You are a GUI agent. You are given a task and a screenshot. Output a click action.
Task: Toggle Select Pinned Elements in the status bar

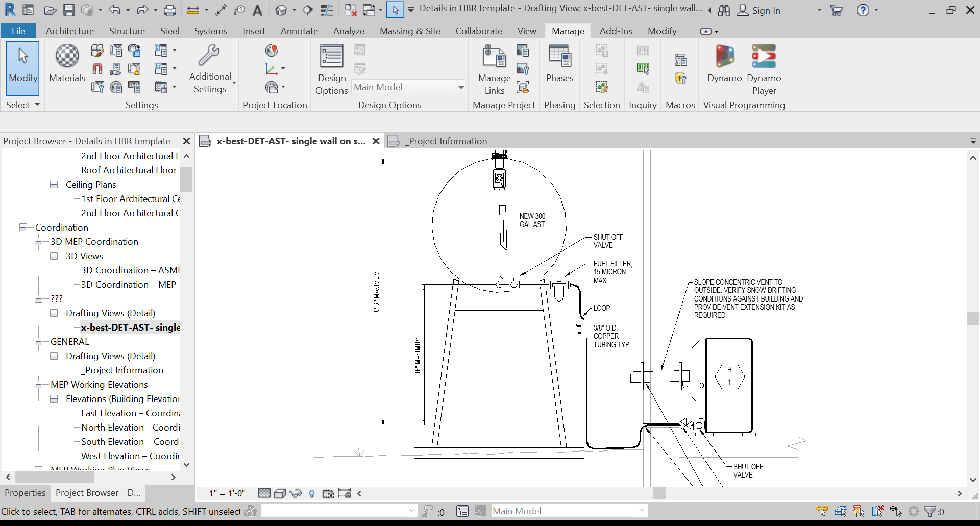coord(859,511)
